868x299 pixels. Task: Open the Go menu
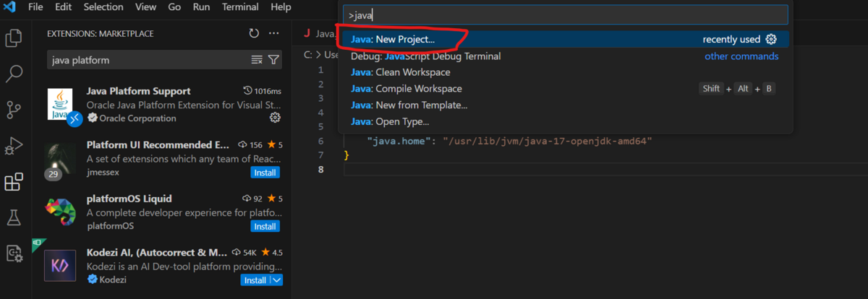[174, 7]
